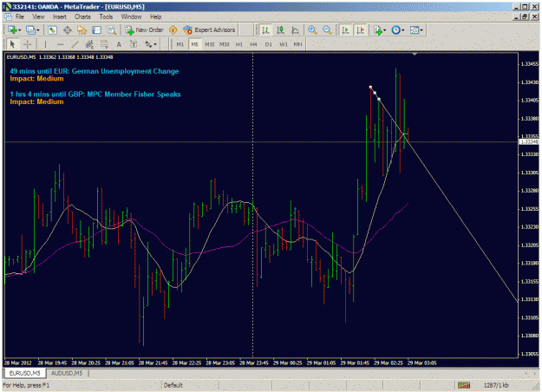Select the Trendline drawing tool
The image size is (542, 392).
pos(75,44)
